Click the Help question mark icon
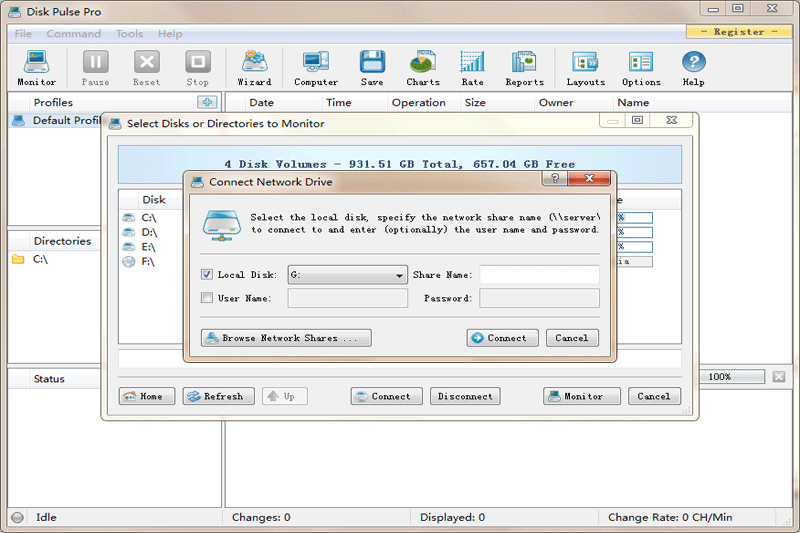Image resolution: width=800 pixels, height=533 pixels. pos(693,68)
